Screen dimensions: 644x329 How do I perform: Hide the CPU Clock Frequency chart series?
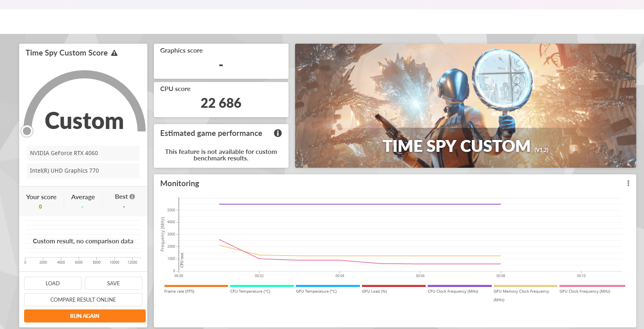tap(453, 291)
